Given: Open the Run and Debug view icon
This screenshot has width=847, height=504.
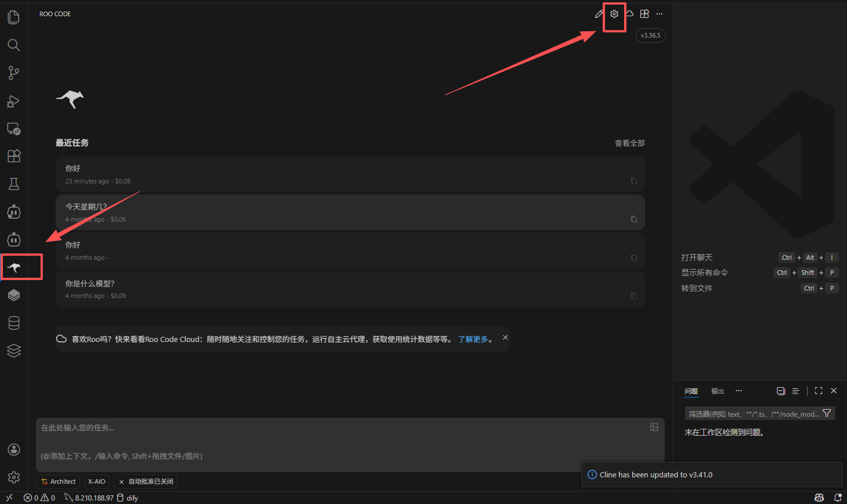Looking at the screenshot, I should pyautogui.click(x=13, y=101).
